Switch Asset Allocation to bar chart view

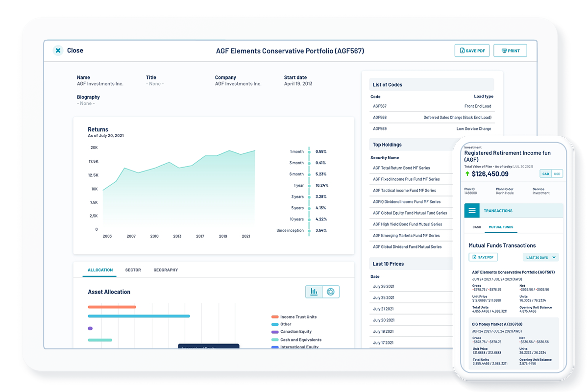pyautogui.click(x=314, y=292)
